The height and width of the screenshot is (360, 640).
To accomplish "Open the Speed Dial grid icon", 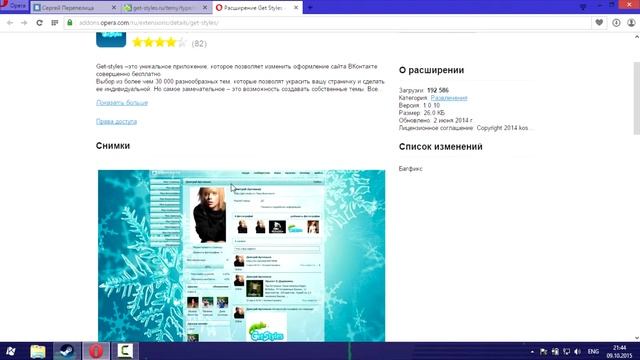I will tap(55, 23).
